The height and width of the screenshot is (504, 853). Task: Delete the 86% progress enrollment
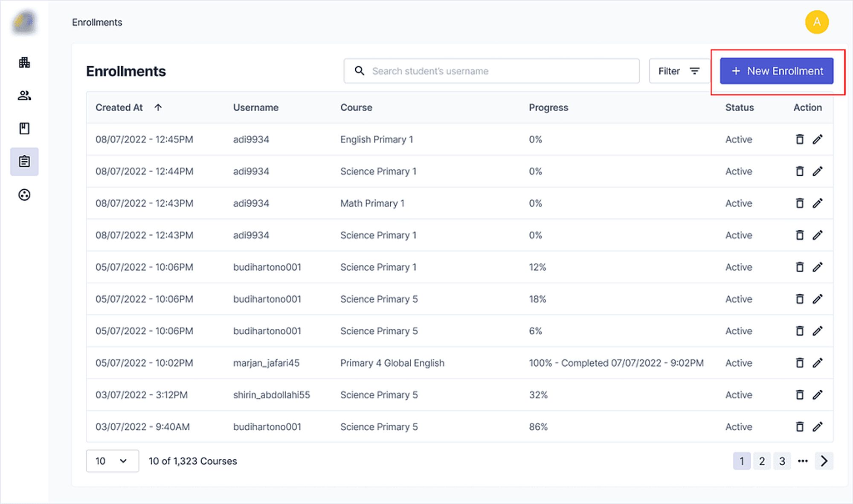pyautogui.click(x=800, y=427)
